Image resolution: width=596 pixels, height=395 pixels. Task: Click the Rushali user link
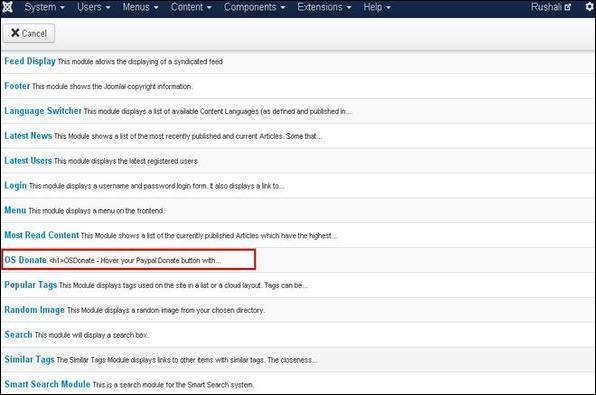(x=550, y=7)
